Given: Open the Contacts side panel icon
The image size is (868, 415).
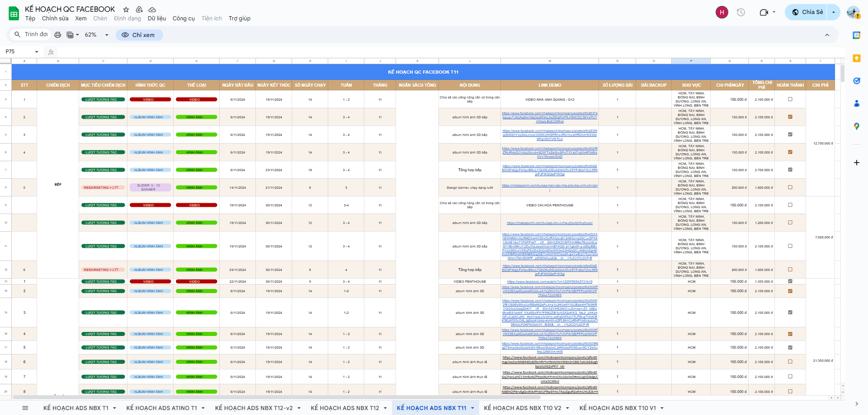Looking at the screenshot, I should tap(856, 103).
